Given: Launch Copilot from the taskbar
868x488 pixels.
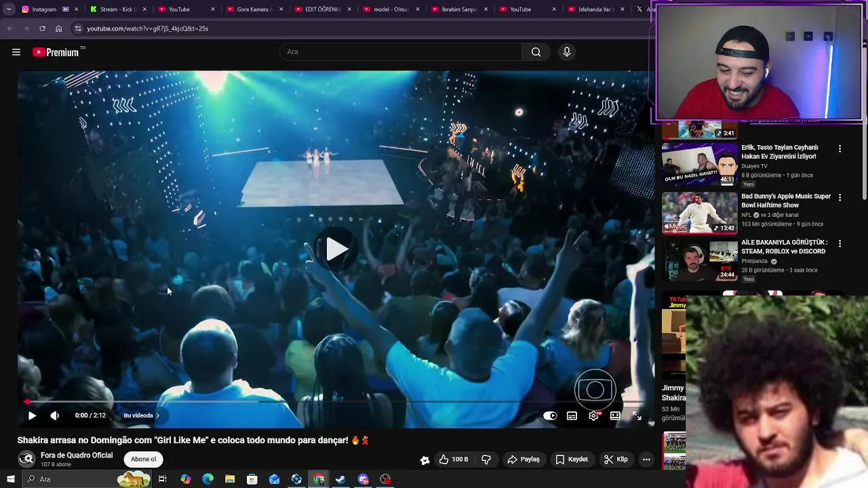Looking at the screenshot, I should tap(185, 479).
